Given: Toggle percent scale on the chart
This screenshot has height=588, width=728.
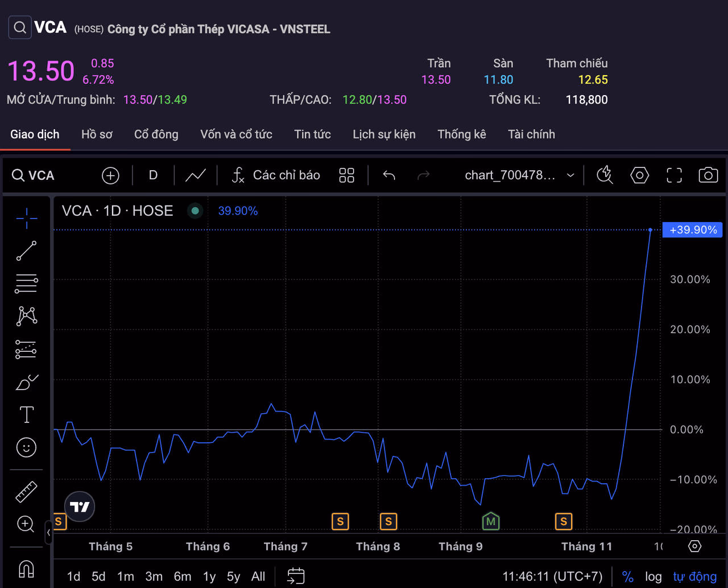Looking at the screenshot, I should pyautogui.click(x=627, y=577).
